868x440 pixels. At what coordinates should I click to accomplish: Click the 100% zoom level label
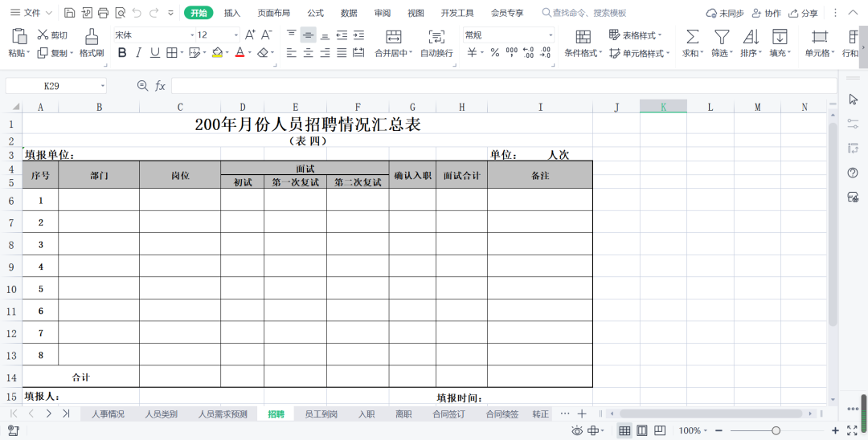pyautogui.click(x=690, y=430)
